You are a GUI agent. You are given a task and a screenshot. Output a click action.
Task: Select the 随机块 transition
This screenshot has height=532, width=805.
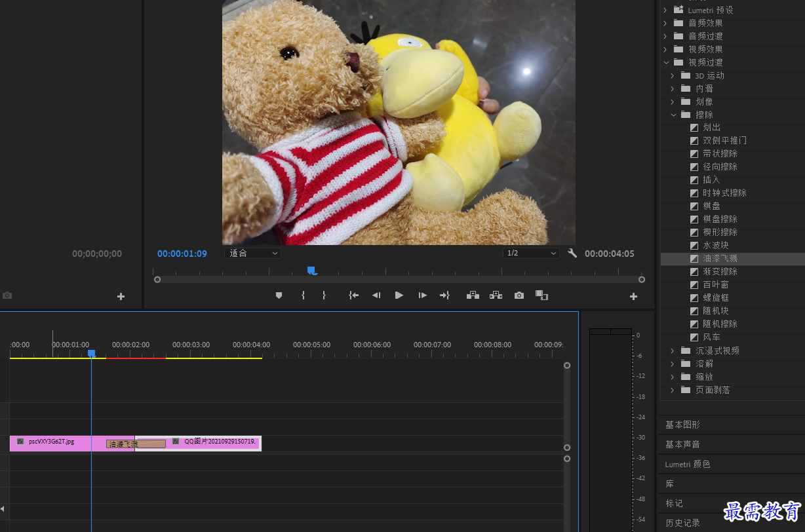pyautogui.click(x=716, y=311)
